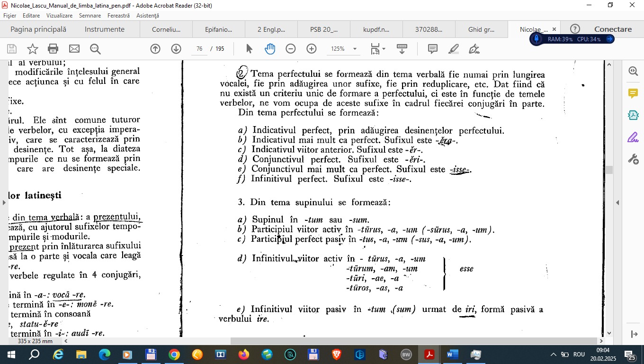Image resolution: width=644 pixels, height=364 pixels.
Task: Open Word from the taskbar
Action: click(453, 355)
